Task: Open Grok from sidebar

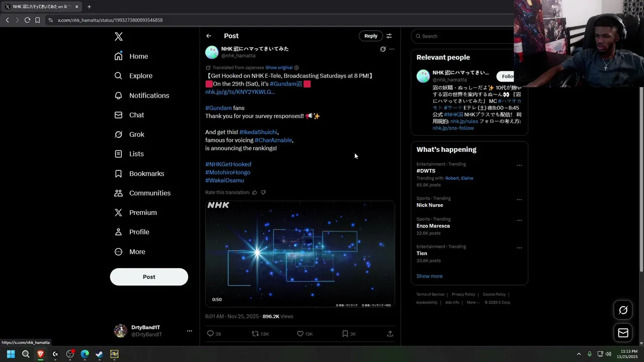Action: [x=129, y=134]
